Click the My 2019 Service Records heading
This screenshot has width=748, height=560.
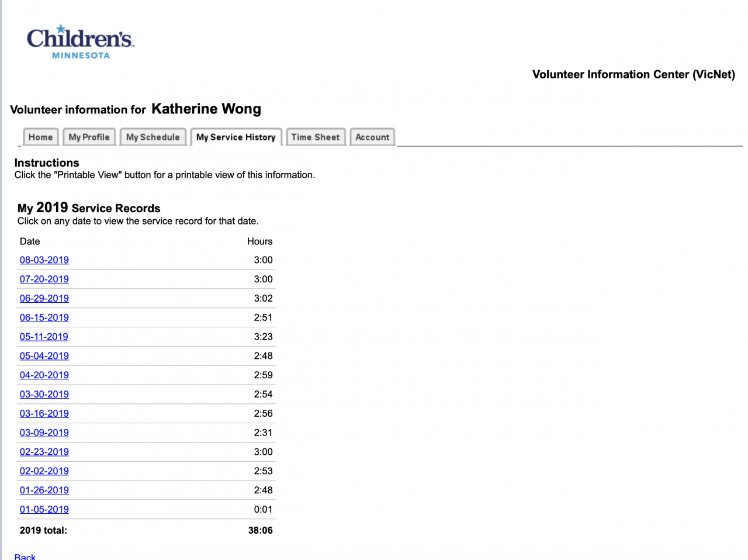click(89, 208)
